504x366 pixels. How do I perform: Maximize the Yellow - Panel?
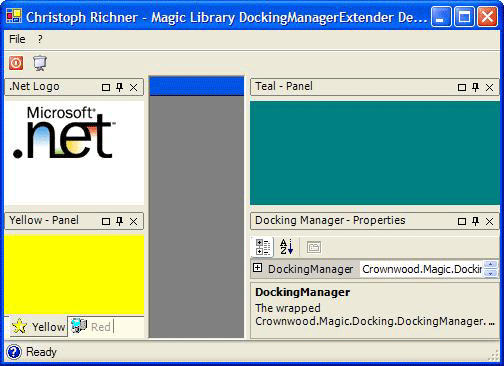[x=106, y=221]
